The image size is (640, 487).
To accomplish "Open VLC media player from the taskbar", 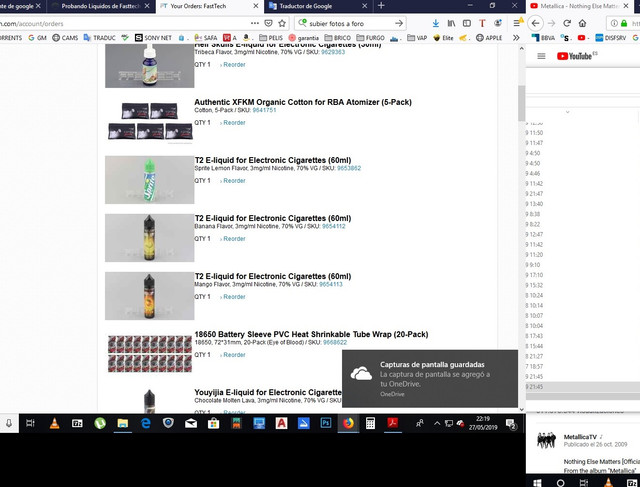I will pos(53,423).
